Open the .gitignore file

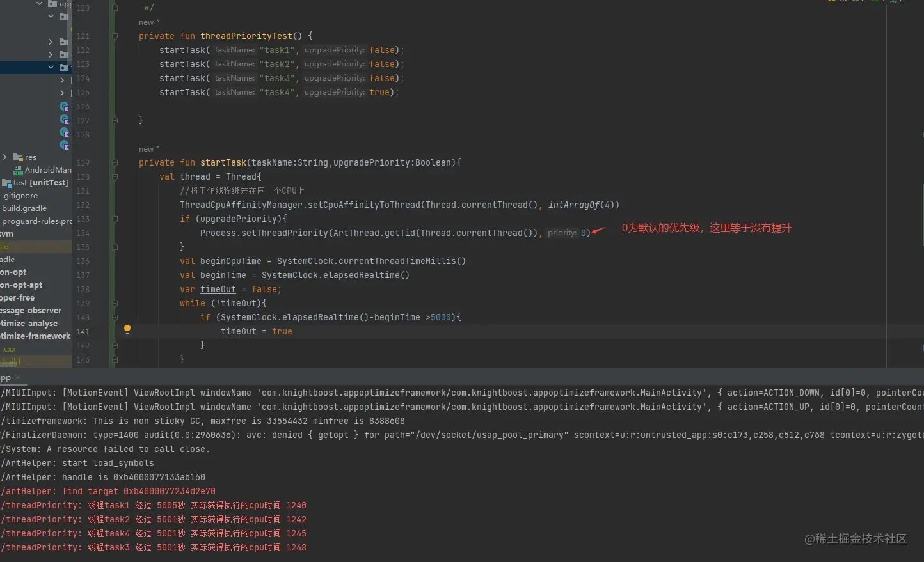tap(19, 196)
